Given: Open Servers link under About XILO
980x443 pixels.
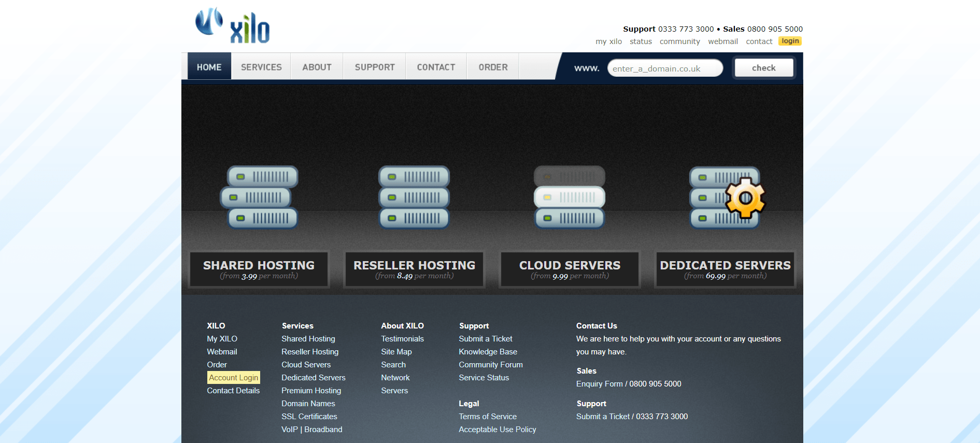Looking at the screenshot, I should click(394, 391).
